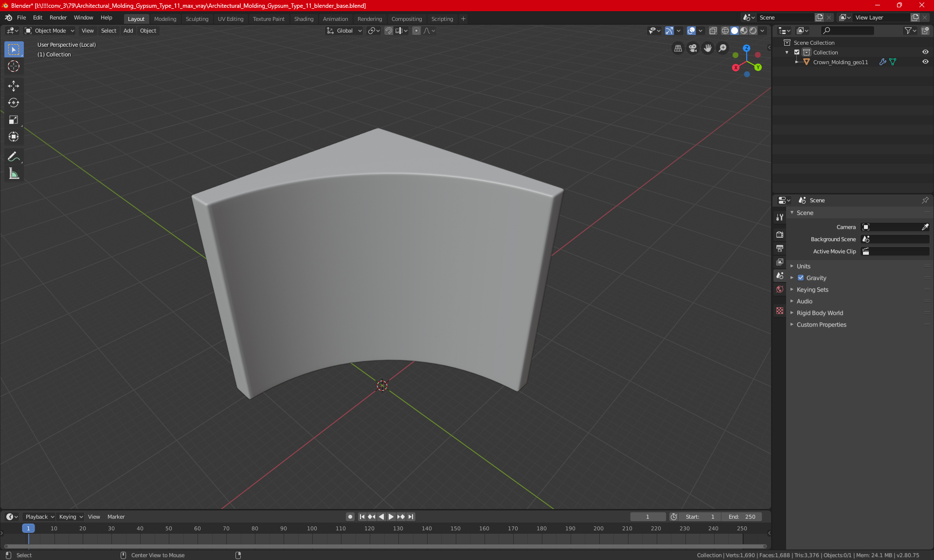The height and width of the screenshot is (560, 934).
Task: Toggle snapping magnet button
Action: pyautogui.click(x=388, y=31)
